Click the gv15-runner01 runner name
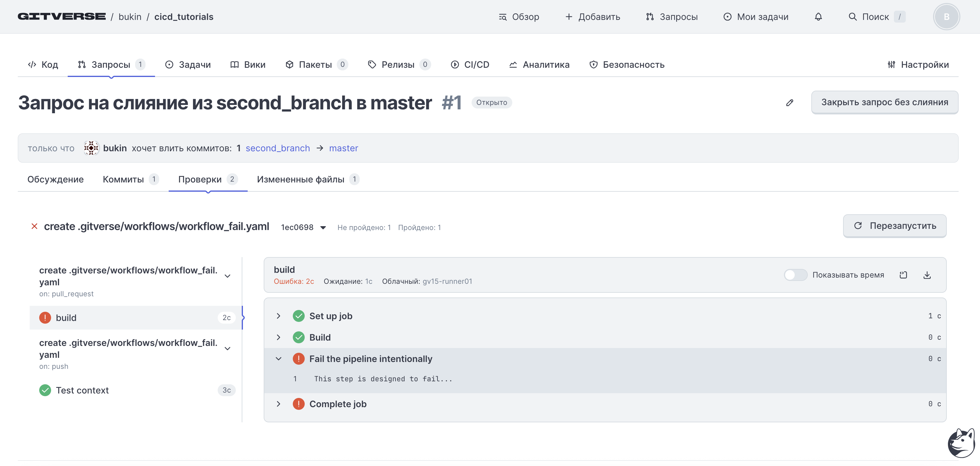 tap(447, 281)
